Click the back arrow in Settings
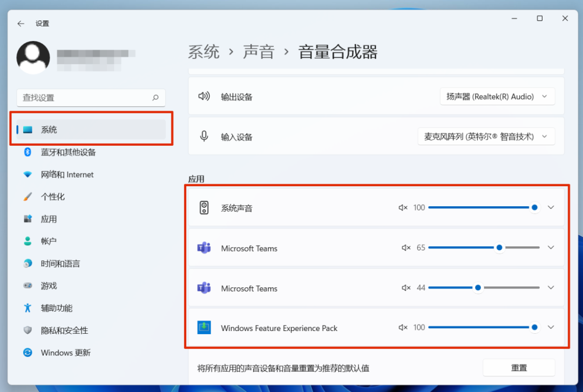The width and height of the screenshot is (583, 392). coord(21,23)
